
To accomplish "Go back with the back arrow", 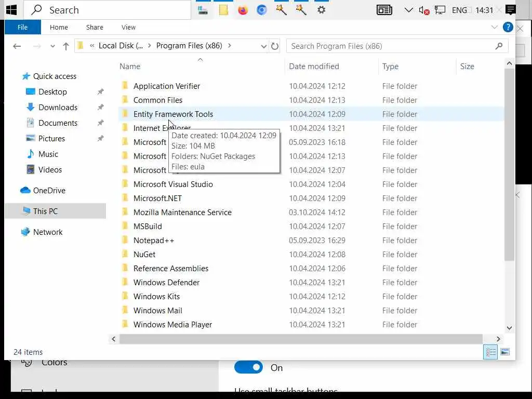I will point(17,46).
